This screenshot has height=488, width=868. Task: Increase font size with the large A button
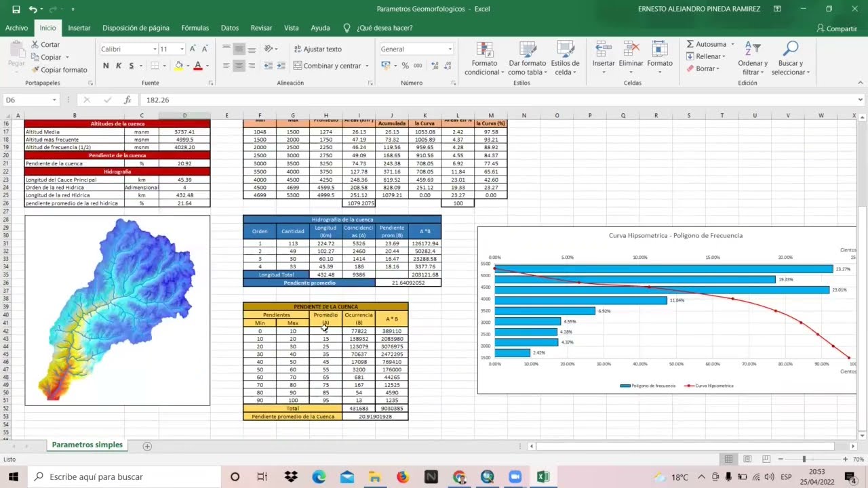point(193,49)
